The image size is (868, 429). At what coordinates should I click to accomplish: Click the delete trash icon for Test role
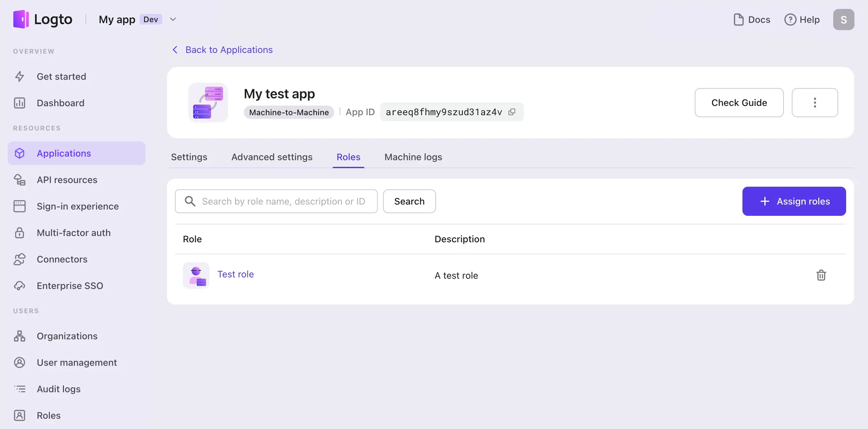pos(822,275)
